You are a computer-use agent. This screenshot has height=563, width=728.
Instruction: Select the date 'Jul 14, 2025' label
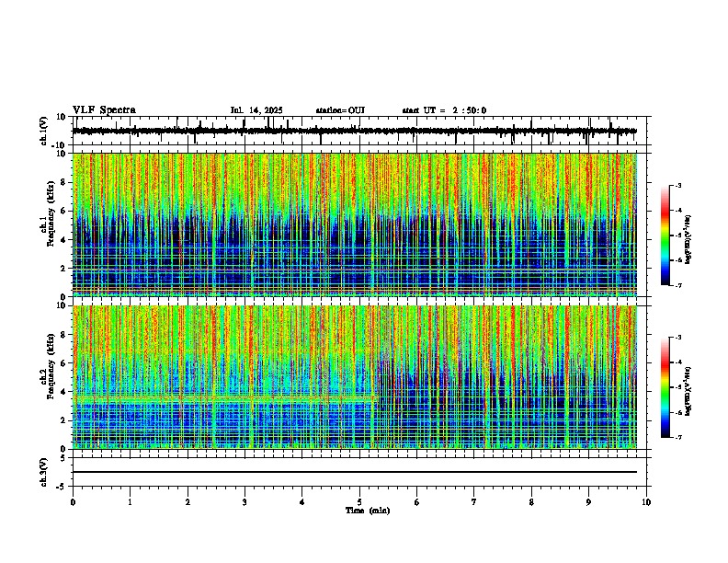tap(256, 110)
